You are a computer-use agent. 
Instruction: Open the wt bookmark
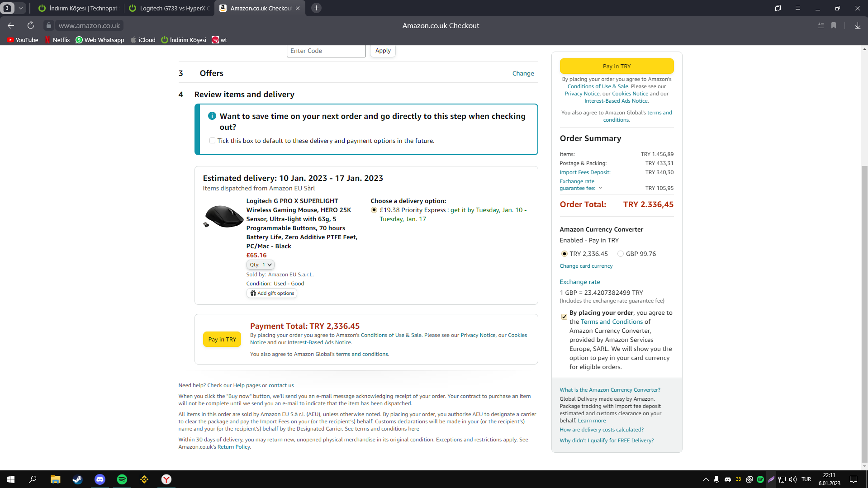[219, 40]
